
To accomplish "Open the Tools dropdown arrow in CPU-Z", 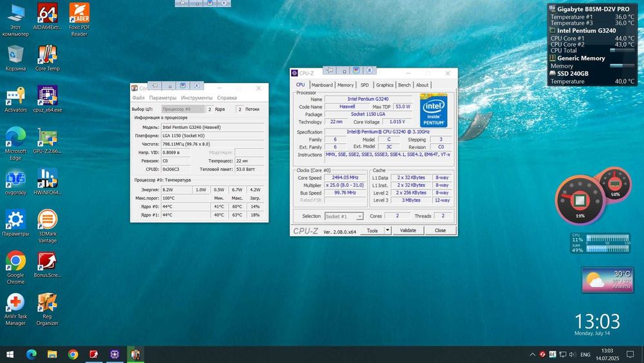I will 387,230.
